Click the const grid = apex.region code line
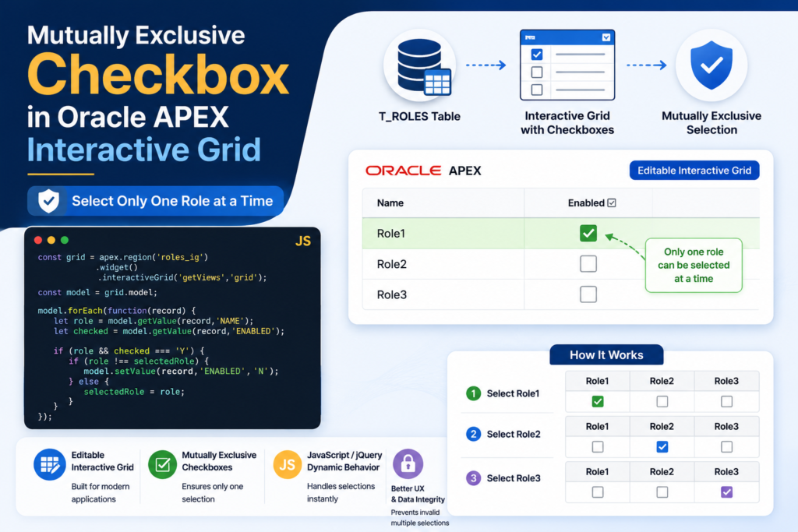The height and width of the screenshot is (532, 798). [x=122, y=257]
